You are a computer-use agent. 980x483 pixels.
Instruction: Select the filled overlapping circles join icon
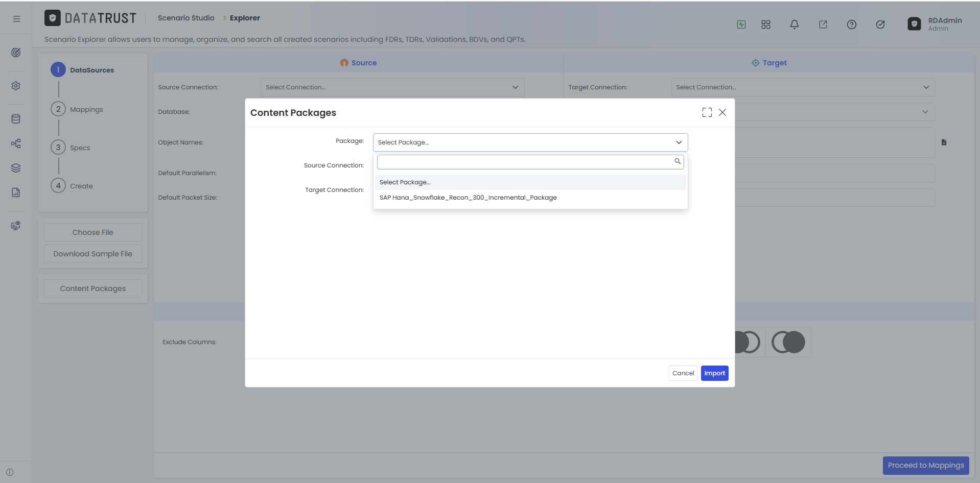[x=788, y=342]
